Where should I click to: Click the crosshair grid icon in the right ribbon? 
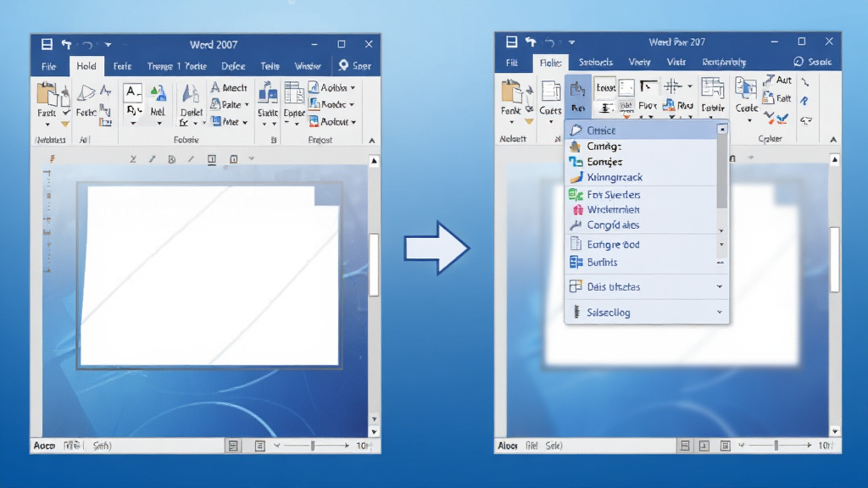tap(672, 86)
